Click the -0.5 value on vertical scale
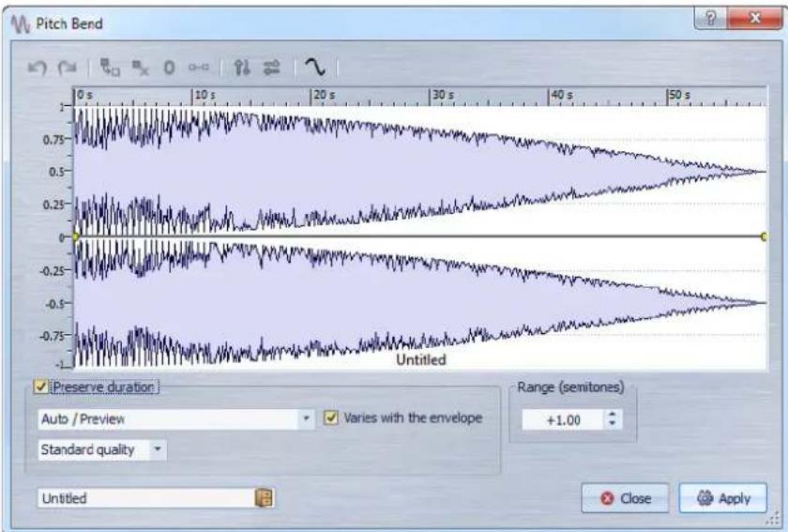788x532 pixels. click(x=54, y=304)
